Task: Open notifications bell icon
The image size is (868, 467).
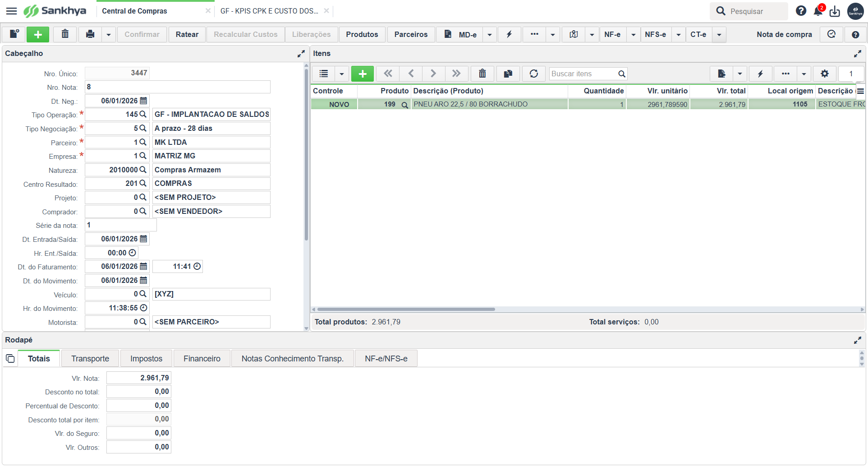Action: click(818, 11)
